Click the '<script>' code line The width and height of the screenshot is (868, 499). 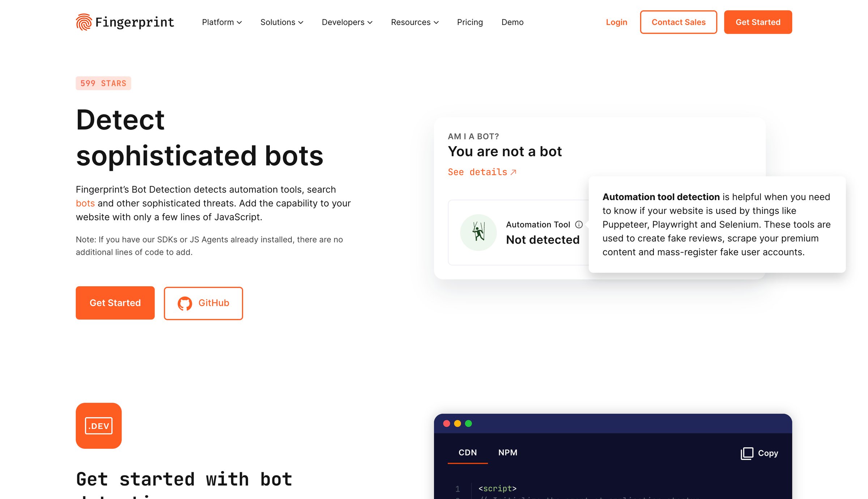(497, 489)
